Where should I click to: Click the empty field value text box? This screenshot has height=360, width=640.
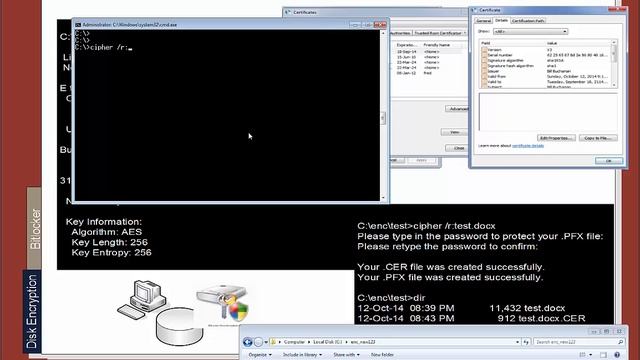[548, 112]
